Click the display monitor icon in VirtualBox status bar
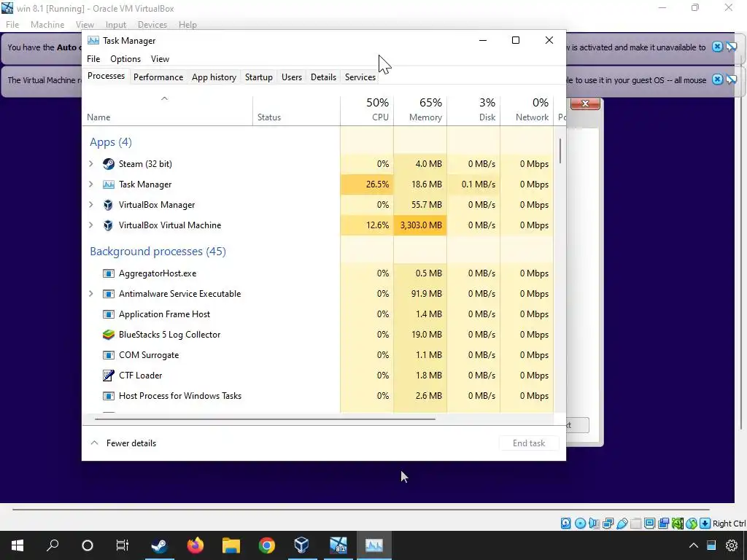The image size is (747, 560). click(x=649, y=524)
